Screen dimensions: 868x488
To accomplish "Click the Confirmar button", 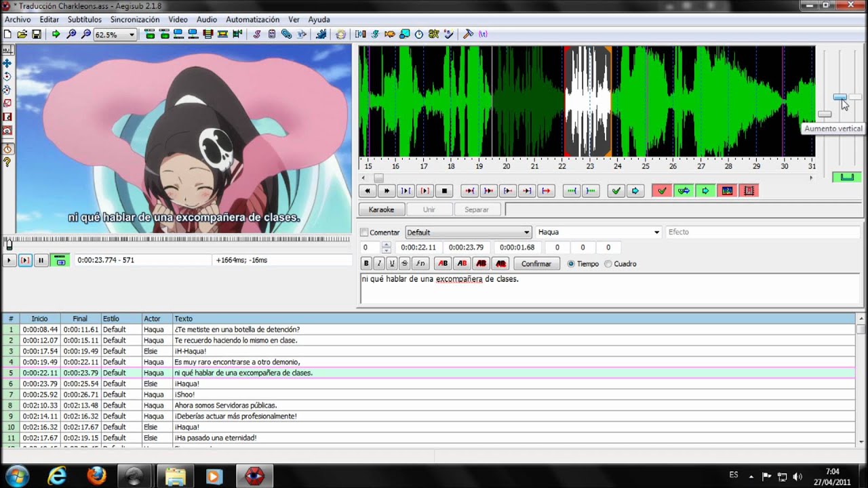I will point(536,264).
